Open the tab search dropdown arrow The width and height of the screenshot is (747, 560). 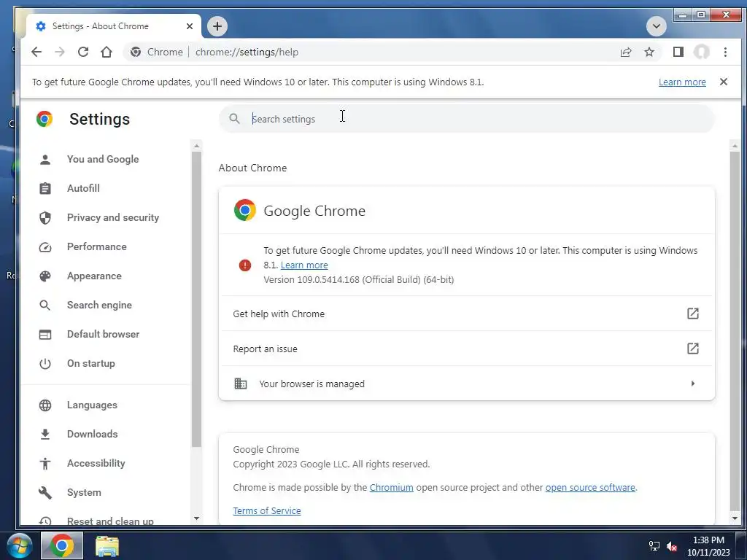656,26
